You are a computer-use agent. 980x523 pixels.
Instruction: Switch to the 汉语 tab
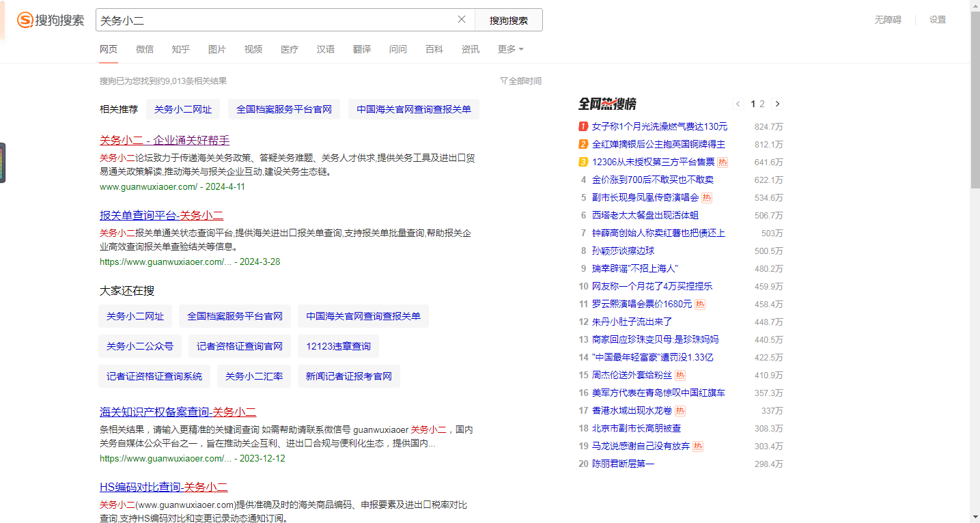[x=326, y=49]
